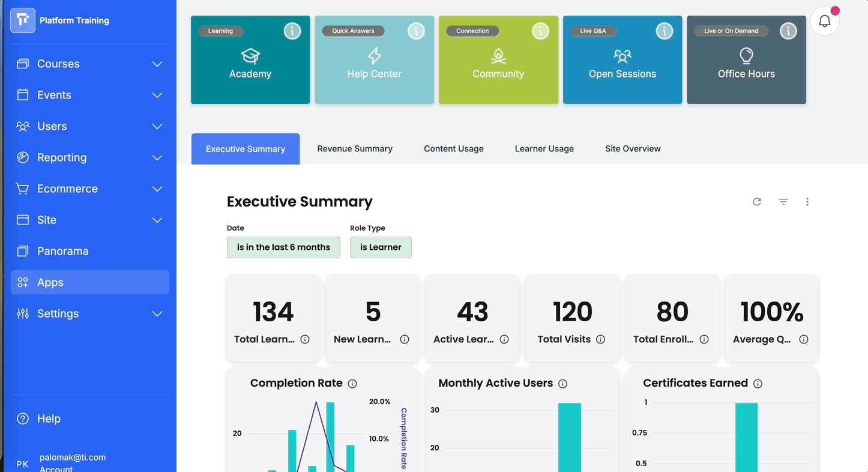Screen dimensions: 868x472
Task: Open the Apps sidebar item
Action: 90,282
